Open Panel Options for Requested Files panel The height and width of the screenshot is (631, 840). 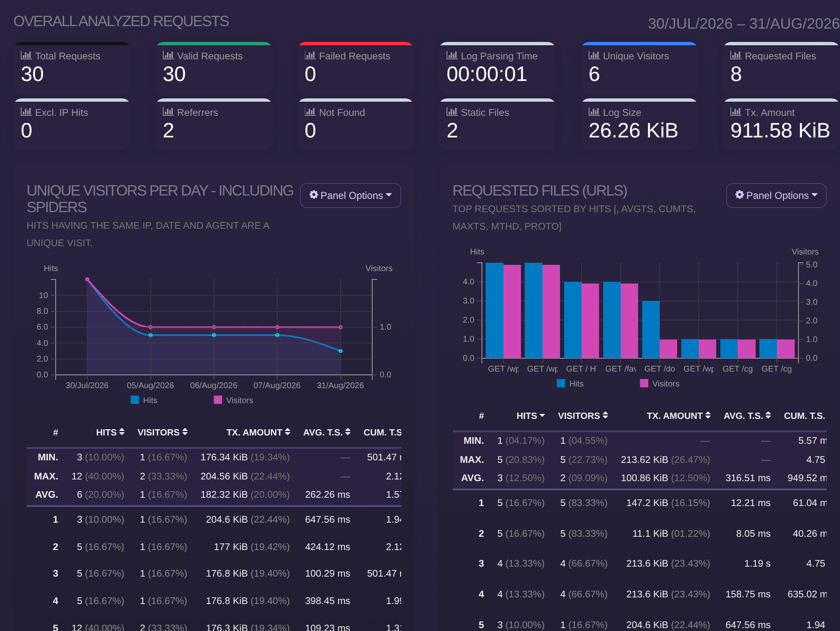click(x=776, y=196)
